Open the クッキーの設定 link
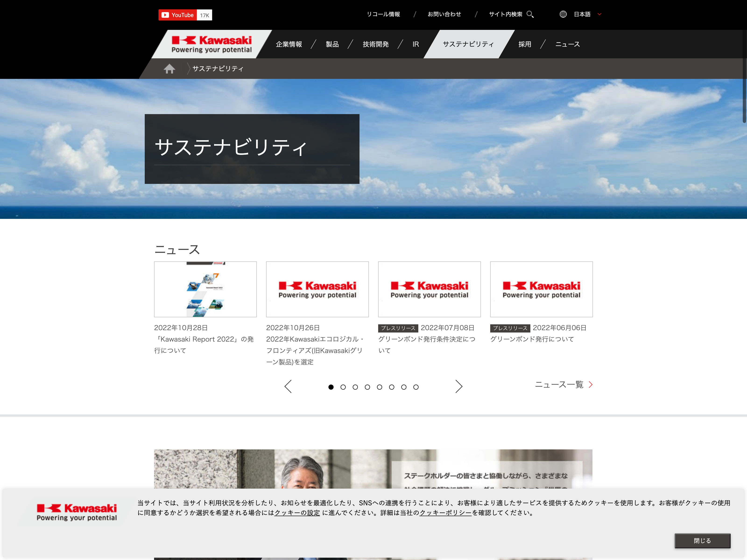This screenshot has height=560, width=747. 297,513
